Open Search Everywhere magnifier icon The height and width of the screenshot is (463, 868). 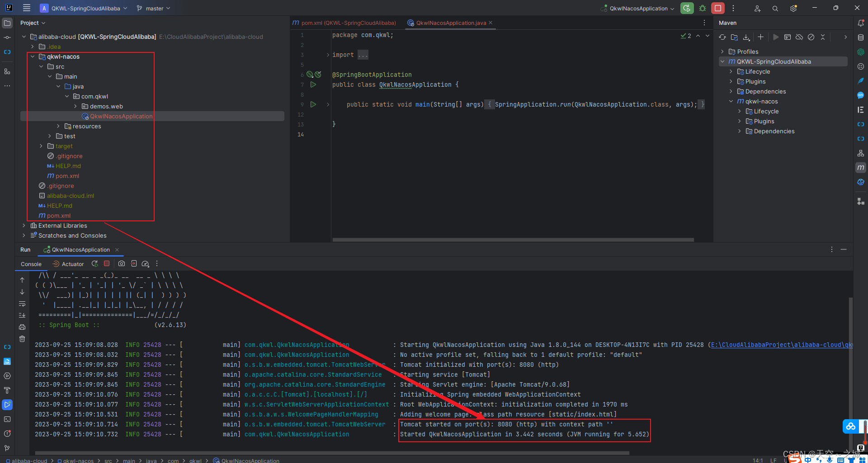[775, 8]
